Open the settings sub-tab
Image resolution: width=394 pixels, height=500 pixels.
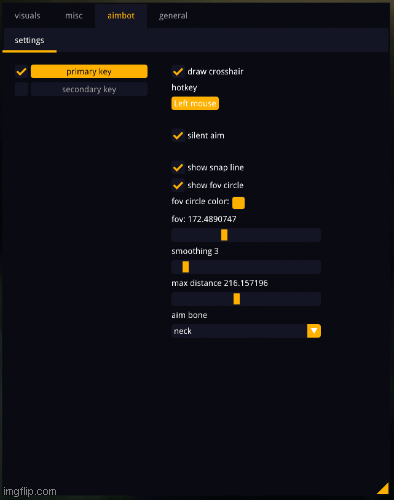point(29,40)
